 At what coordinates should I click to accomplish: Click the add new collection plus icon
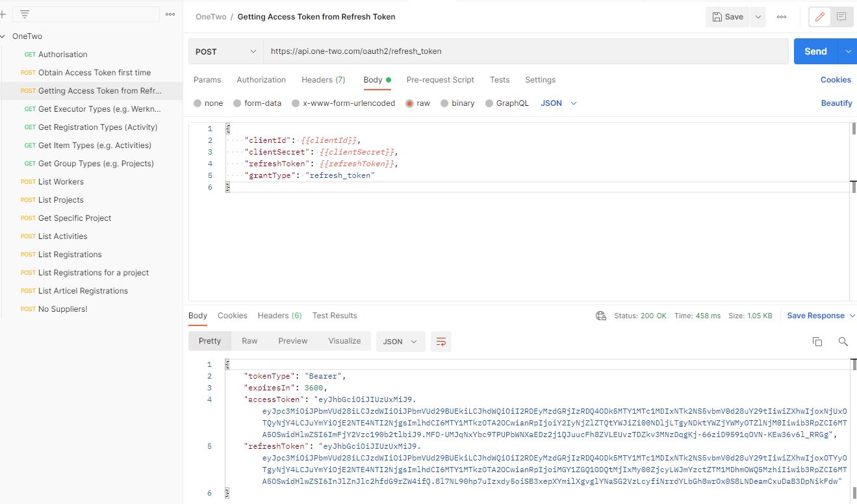tap(3, 14)
